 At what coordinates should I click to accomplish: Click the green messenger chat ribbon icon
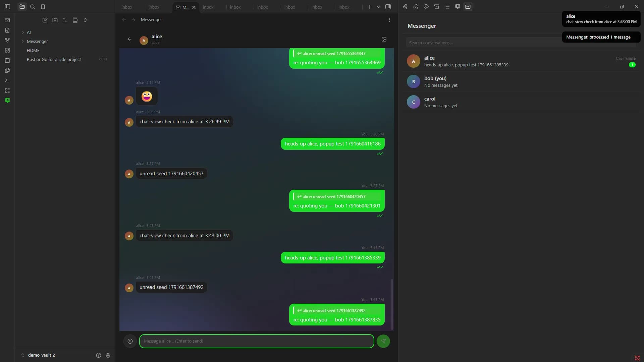click(x=7, y=100)
